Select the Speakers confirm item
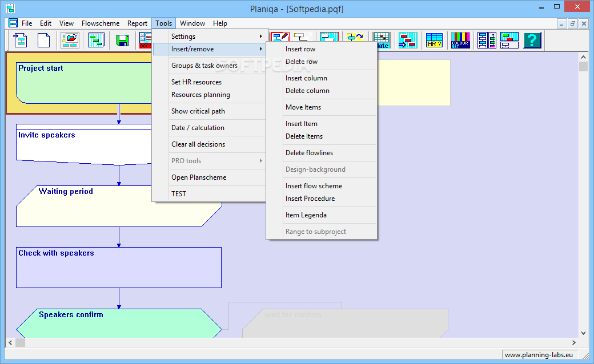The height and width of the screenshot is (364, 594). (x=119, y=323)
